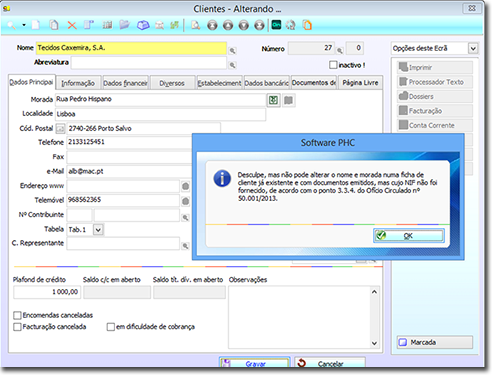Screen dimensions: 496x379
Task: Open the yellow folder icon in toolbar
Action: tap(125, 25)
